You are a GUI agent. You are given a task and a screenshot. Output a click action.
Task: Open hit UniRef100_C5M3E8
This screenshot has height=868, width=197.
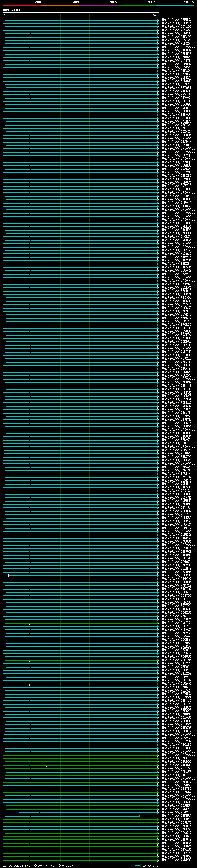177,772
